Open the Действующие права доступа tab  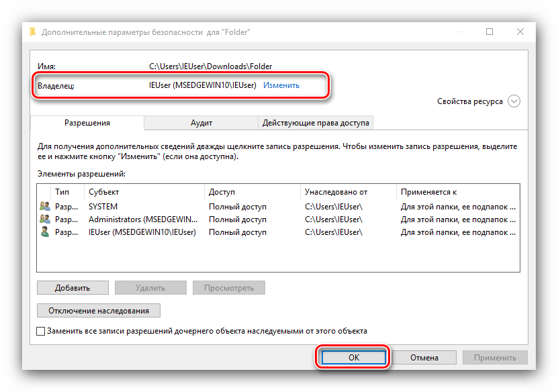point(316,123)
